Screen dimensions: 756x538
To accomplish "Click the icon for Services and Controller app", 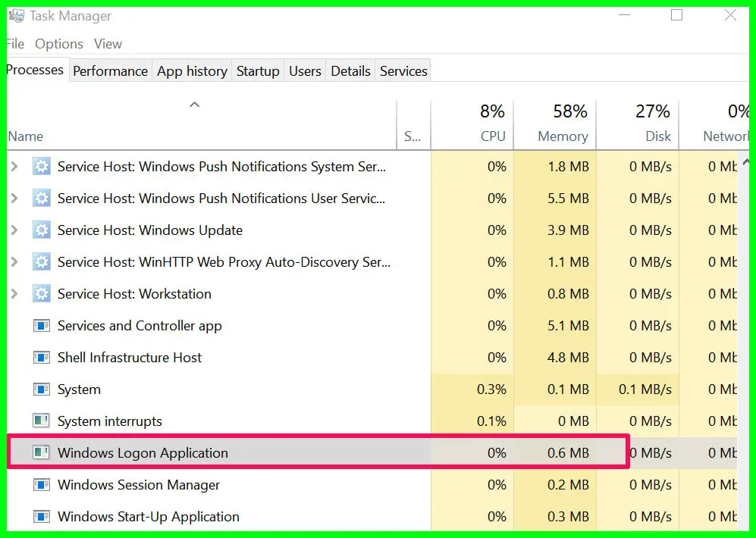I will point(42,326).
